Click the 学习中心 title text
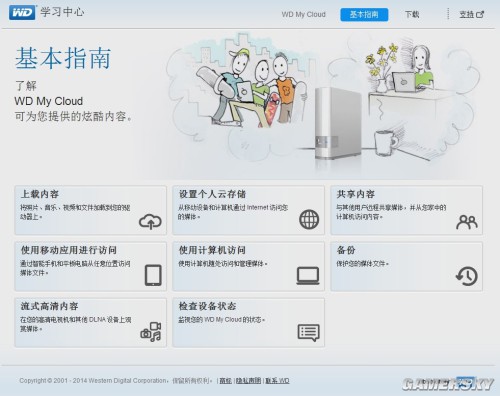500x396 pixels. pos(62,12)
